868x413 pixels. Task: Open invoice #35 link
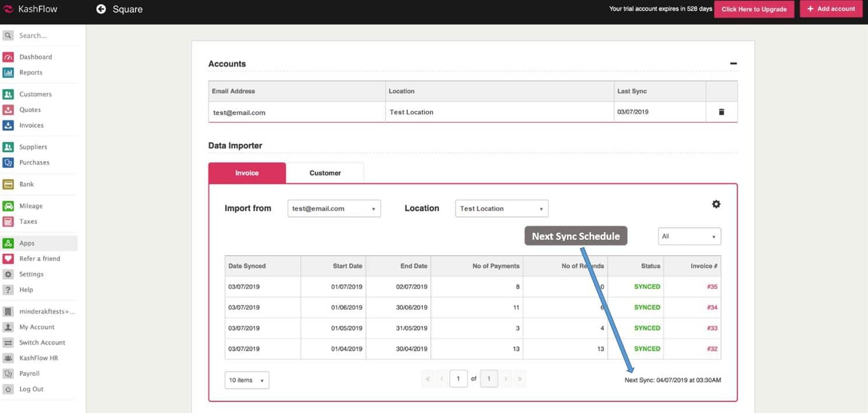(x=712, y=287)
